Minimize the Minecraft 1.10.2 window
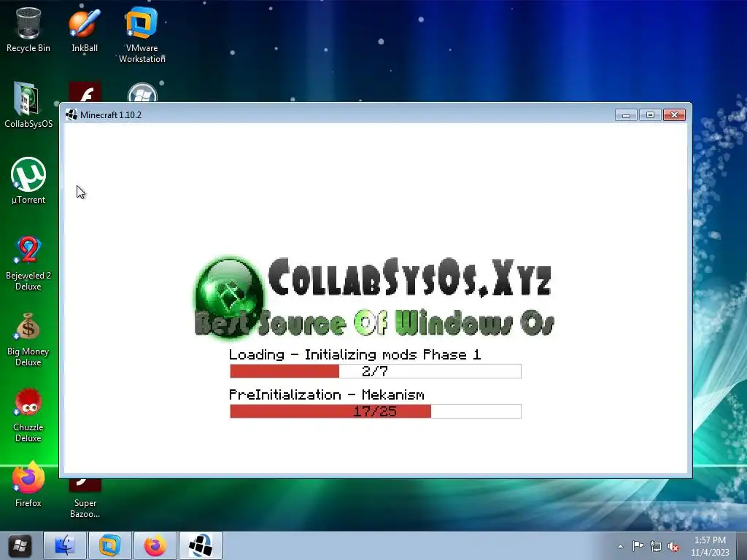Image resolution: width=747 pixels, height=560 pixels. (x=626, y=114)
